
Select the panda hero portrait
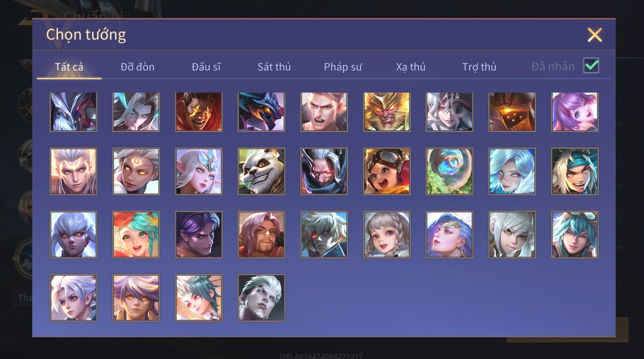click(x=261, y=171)
